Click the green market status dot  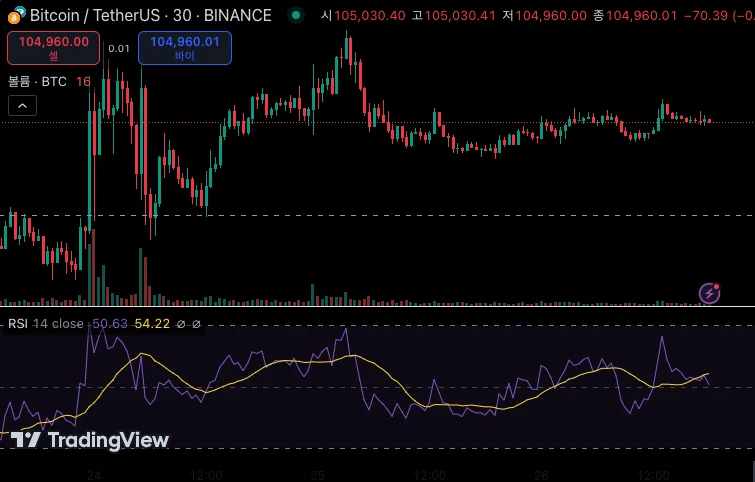[x=296, y=15]
